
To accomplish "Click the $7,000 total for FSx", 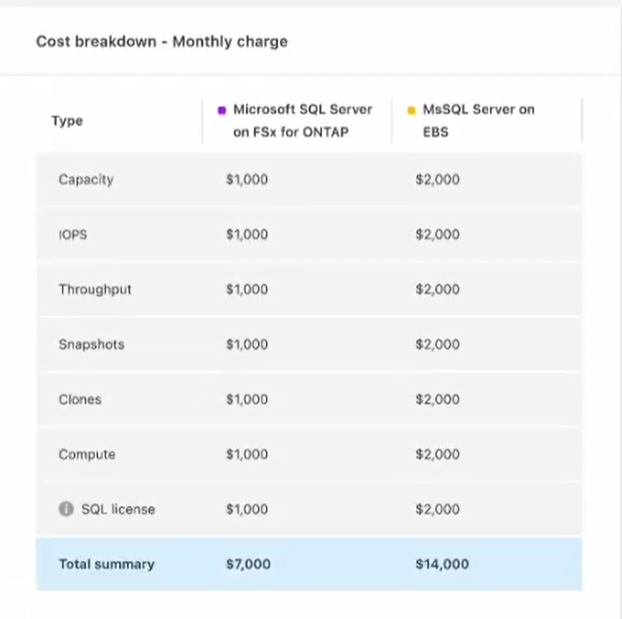I will coord(248,564).
